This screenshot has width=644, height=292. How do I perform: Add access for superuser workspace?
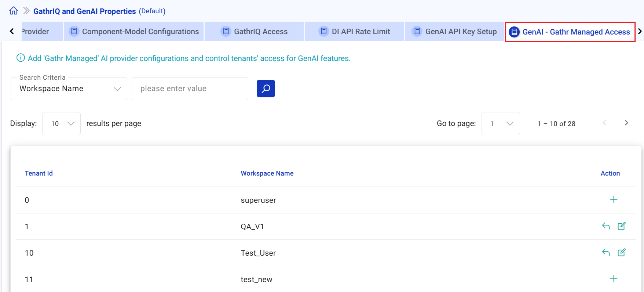point(614,199)
